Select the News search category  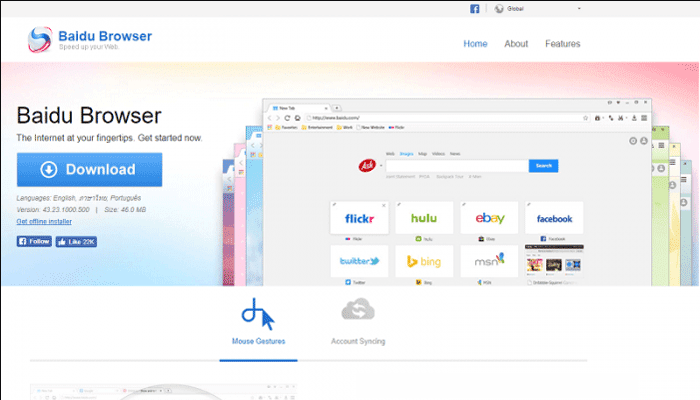(455, 154)
